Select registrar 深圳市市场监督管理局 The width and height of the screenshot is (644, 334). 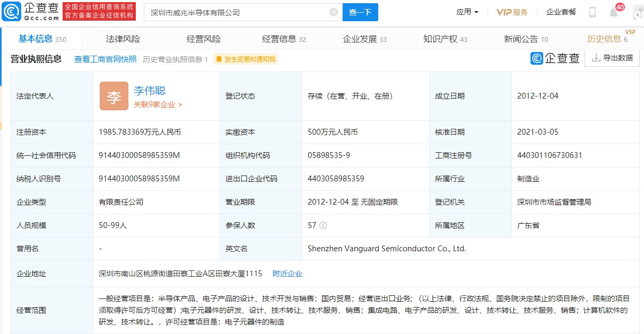coord(554,202)
